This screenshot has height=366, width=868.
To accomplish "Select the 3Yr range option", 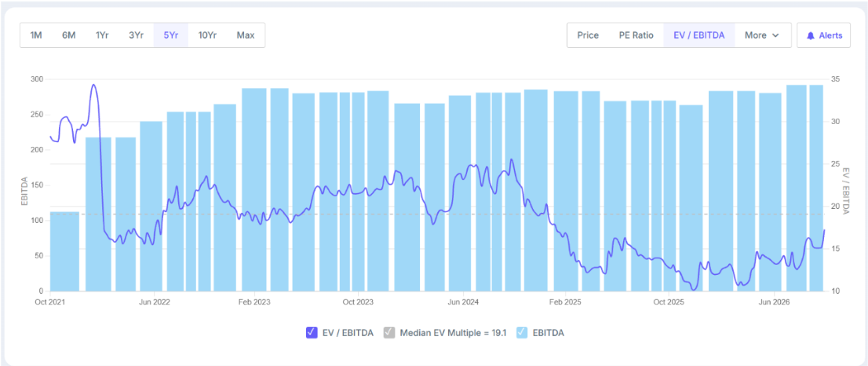I will click(137, 35).
